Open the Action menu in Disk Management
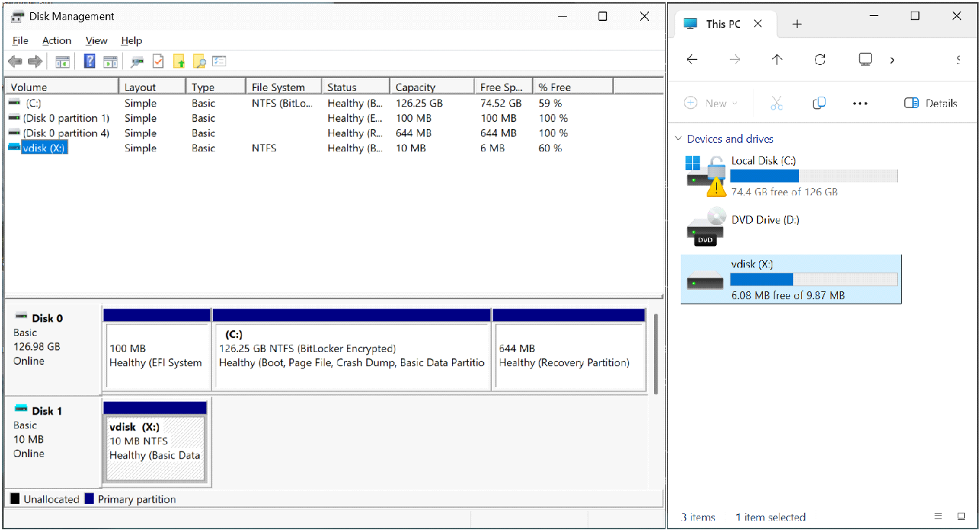This screenshot has width=980, height=530. (x=56, y=40)
